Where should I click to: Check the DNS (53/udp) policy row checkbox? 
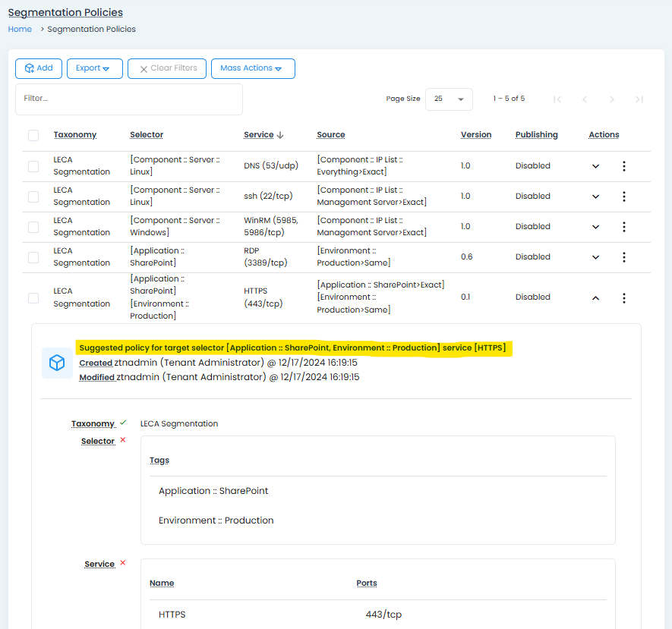tap(33, 166)
